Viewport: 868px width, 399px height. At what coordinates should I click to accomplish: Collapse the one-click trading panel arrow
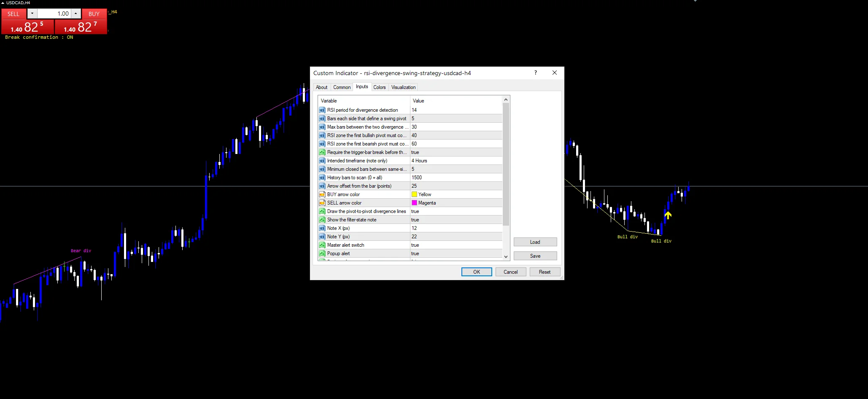click(x=3, y=3)
